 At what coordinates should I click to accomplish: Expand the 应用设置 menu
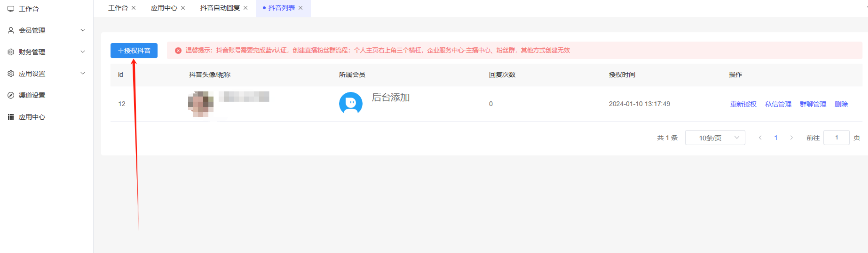tap(83, 73)
